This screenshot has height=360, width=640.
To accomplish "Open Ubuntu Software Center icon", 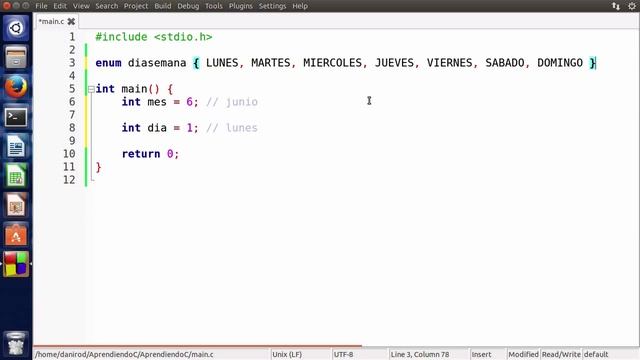I will (16, 235).
